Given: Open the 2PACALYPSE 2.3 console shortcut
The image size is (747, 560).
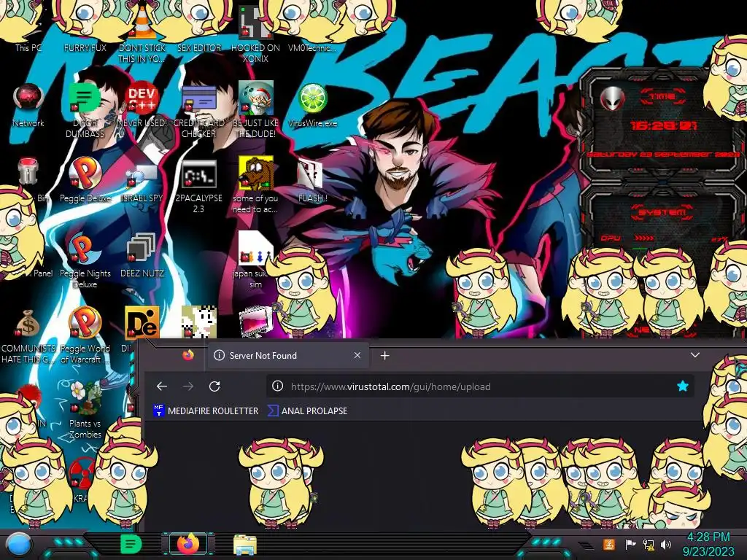Looking at the screenshot, I should [199, 174].
